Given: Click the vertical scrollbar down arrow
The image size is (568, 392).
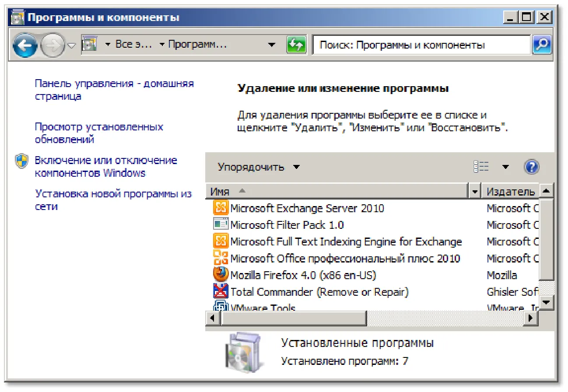Looking at the screenshot, I should click(546, 302).
